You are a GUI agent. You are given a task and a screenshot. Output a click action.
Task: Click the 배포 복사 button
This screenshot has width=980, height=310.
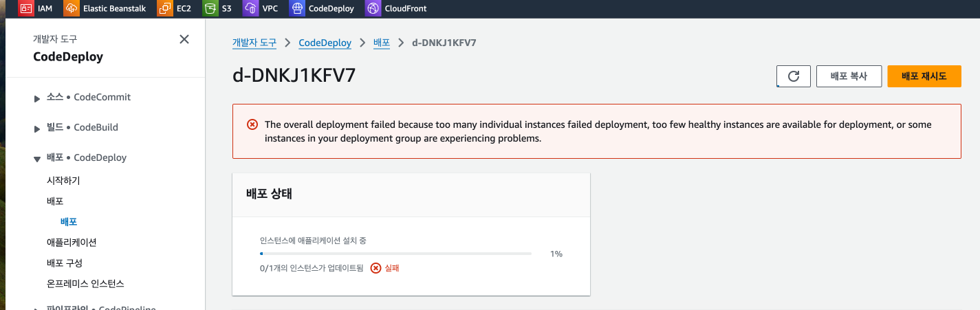coord(849,76)
